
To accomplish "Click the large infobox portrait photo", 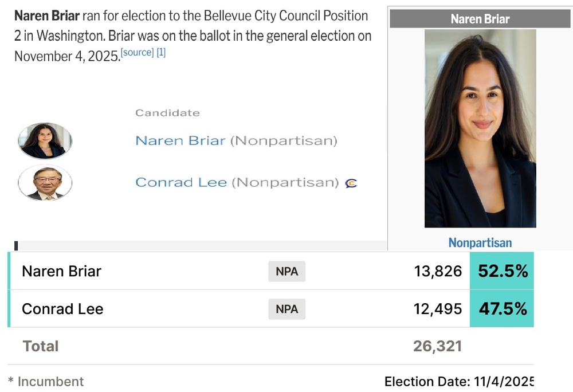I will pos(480,128).
